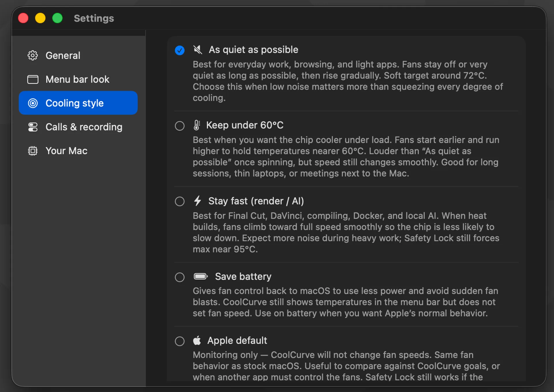Close the Settings window with red button
554x392 pixels.
[23, 18]
